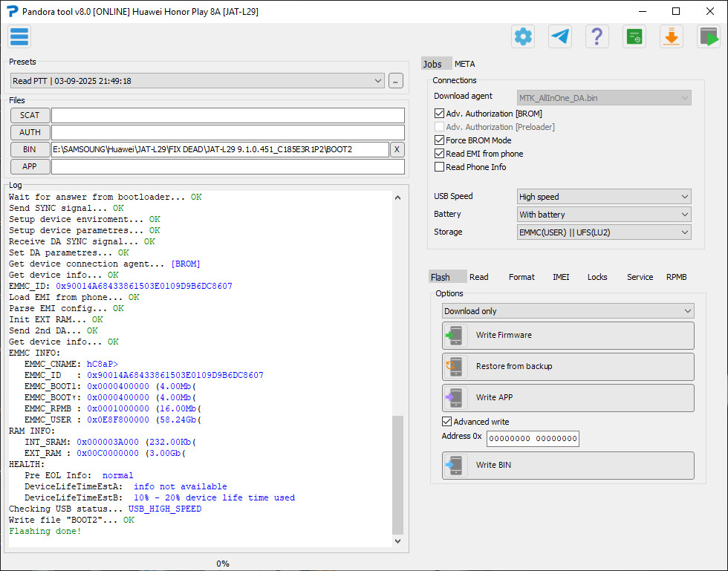Image resolution: width=728 pixels, height=571 pixels.
Task: Open the settings gear icon
Action: (523, 36)
